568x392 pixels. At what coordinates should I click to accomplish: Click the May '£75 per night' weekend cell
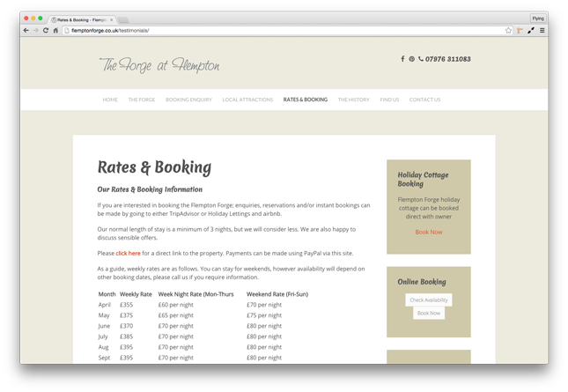(x=264, y=315)
